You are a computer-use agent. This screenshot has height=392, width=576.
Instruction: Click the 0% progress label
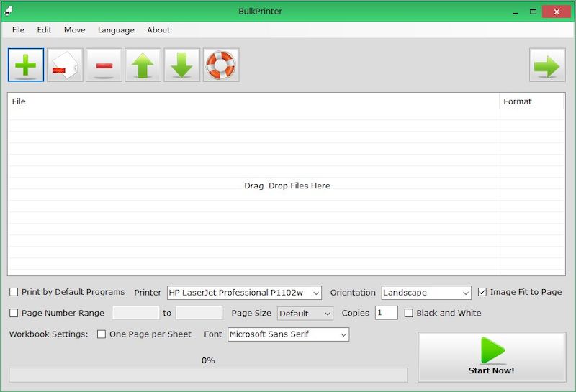click(208, 360)
